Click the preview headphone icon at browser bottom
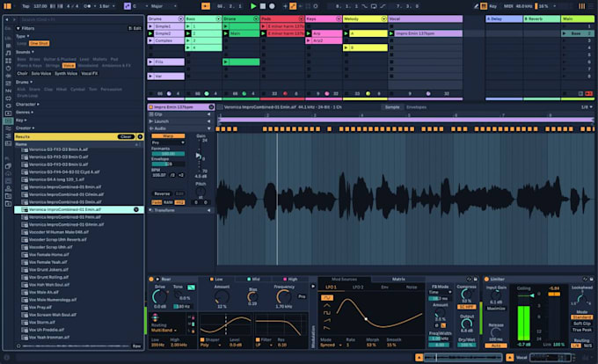This screenshot has width=598, height=364. tap(18, 346)
